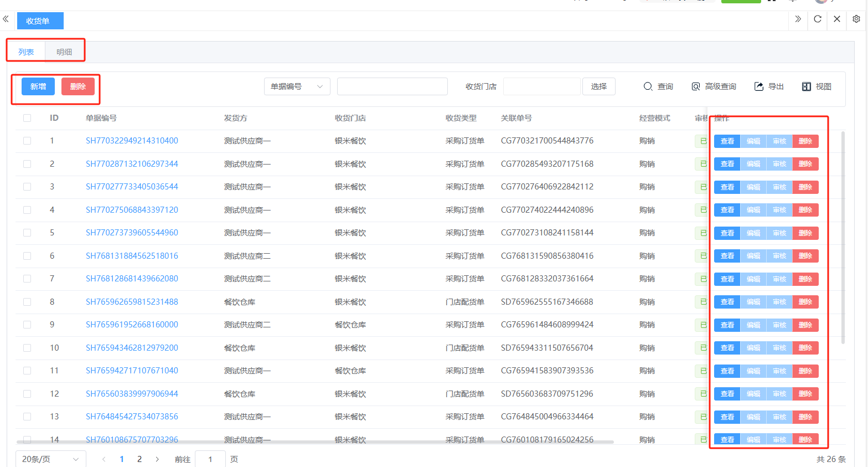Click the 收货门店 input field
Image resolution: width=868 pixels, height=467 pixels.
pos(541,86)
